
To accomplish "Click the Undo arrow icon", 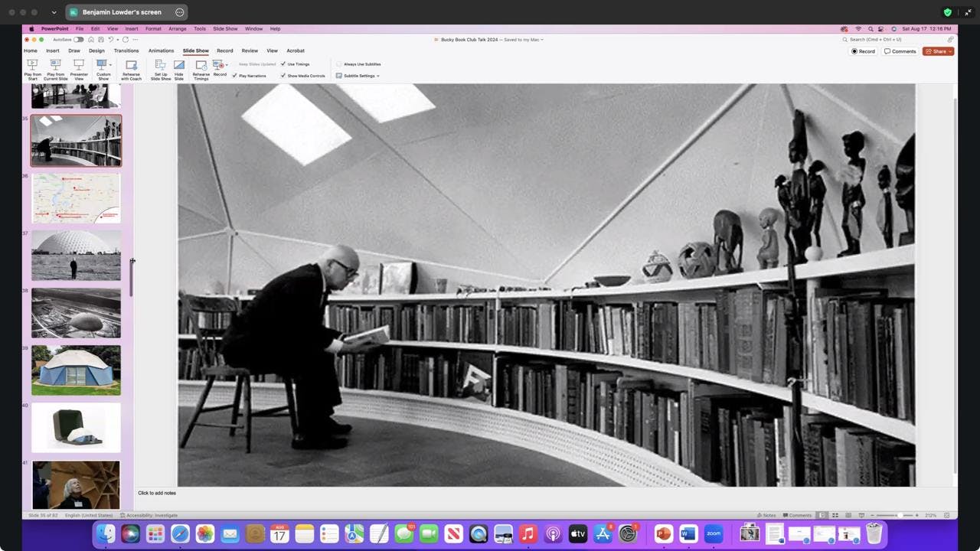I will coord(111,40).
